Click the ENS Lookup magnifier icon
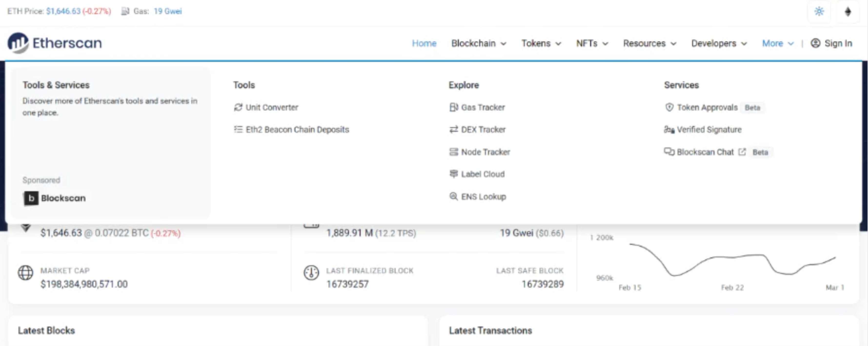Image resolution: width=868 pixels, height=346 pixels. (x=454, y=196)
